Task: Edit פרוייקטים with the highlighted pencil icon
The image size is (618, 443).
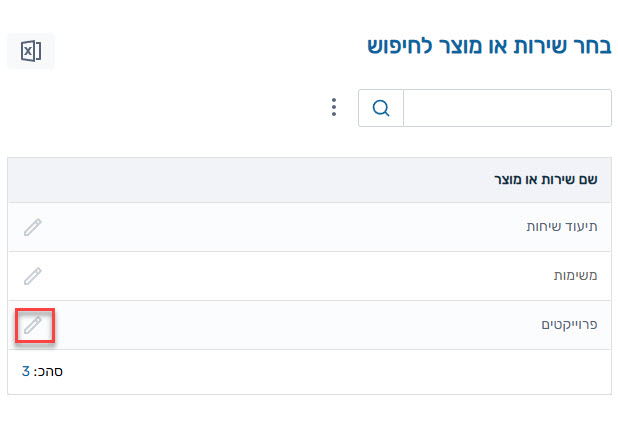Action: [33, 325]
